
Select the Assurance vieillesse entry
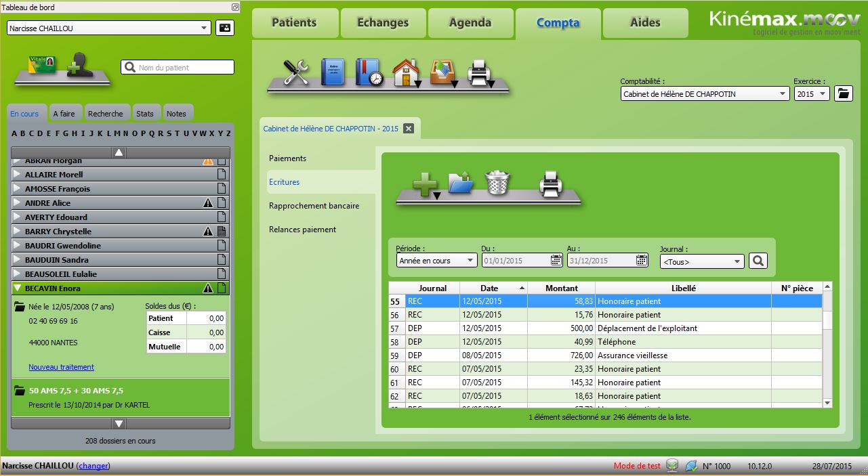606,355
